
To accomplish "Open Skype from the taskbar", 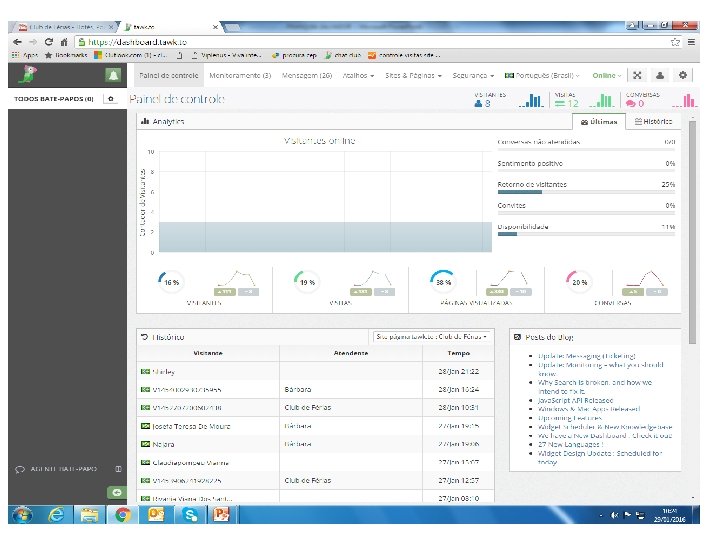I will point(190,514).
